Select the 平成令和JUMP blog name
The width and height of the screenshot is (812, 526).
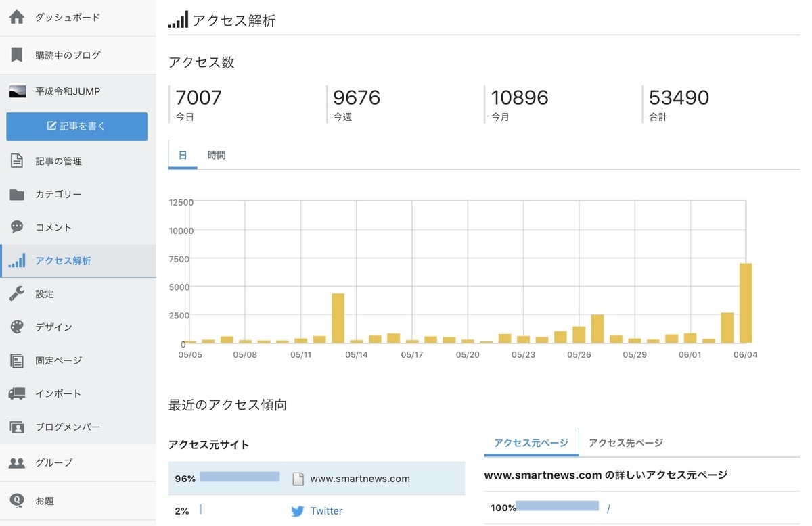click(68, 91)
